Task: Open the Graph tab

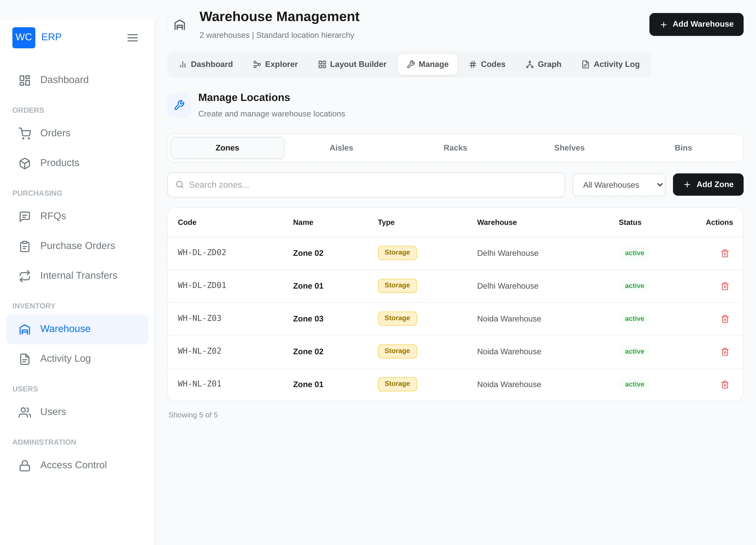Action: pos(544,64)
